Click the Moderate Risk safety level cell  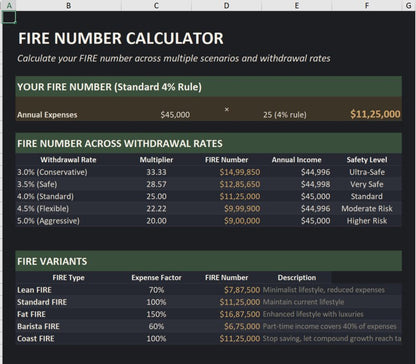367,209
